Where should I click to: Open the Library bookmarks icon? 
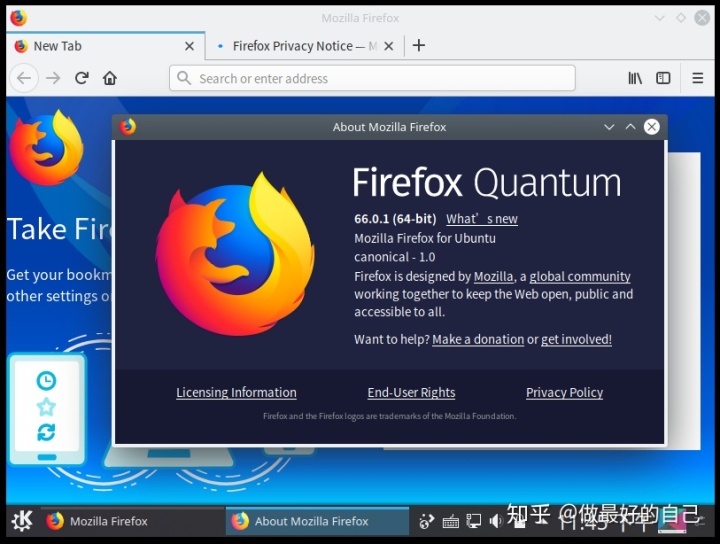(x=635, y=78)
